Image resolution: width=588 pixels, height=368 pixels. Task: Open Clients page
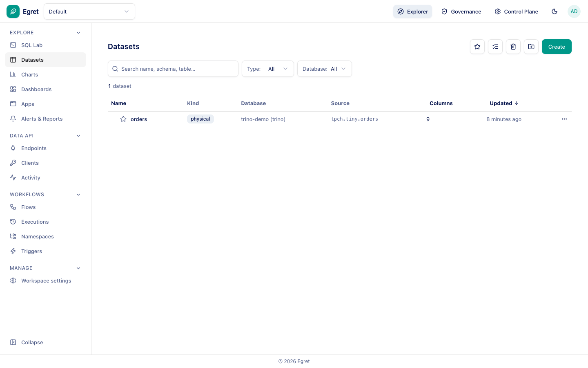[x=46, y=163]
